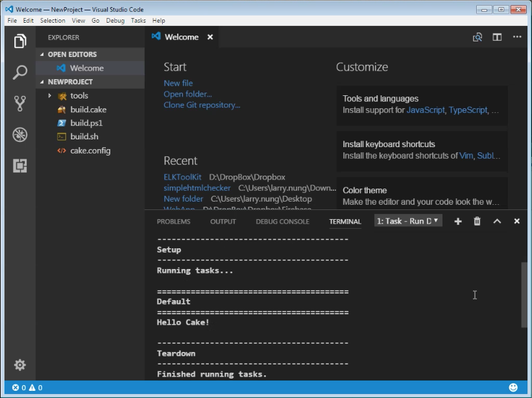Open recent project simplehtmlchecker

tap(197, 188)
